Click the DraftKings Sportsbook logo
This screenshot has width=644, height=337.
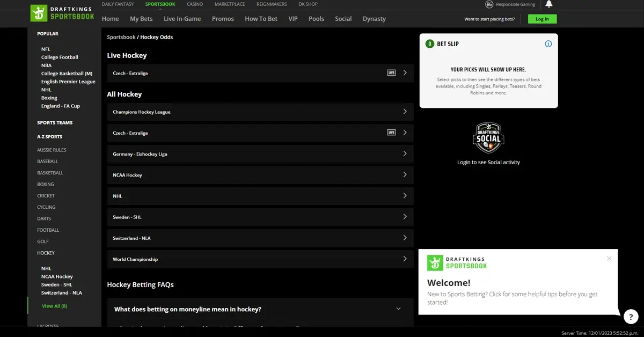pos(62,13)
